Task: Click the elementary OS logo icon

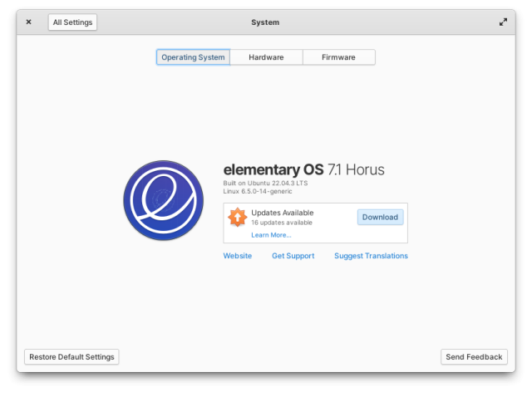Action: pos(164,200)
